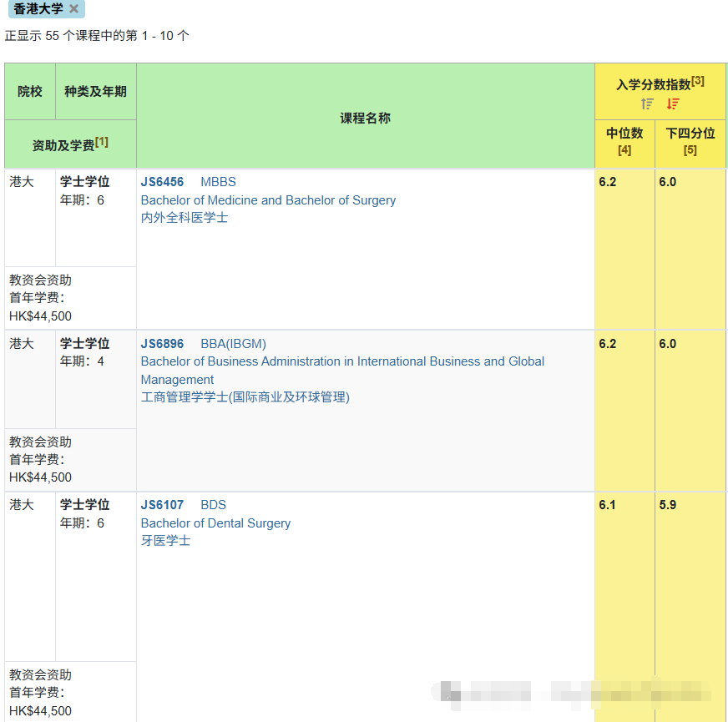728x722 pixels.
Task: Remove the 香港大学 filter tag
Action: [x=73, y=8]
